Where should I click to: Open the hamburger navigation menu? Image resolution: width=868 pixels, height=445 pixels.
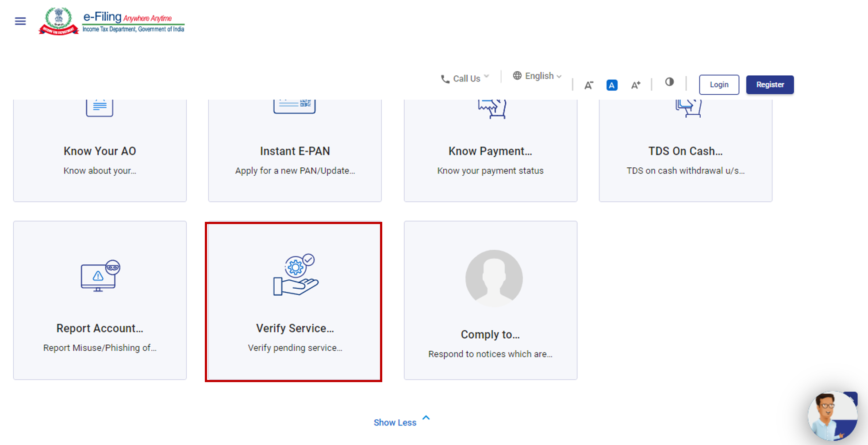point(20,21)
